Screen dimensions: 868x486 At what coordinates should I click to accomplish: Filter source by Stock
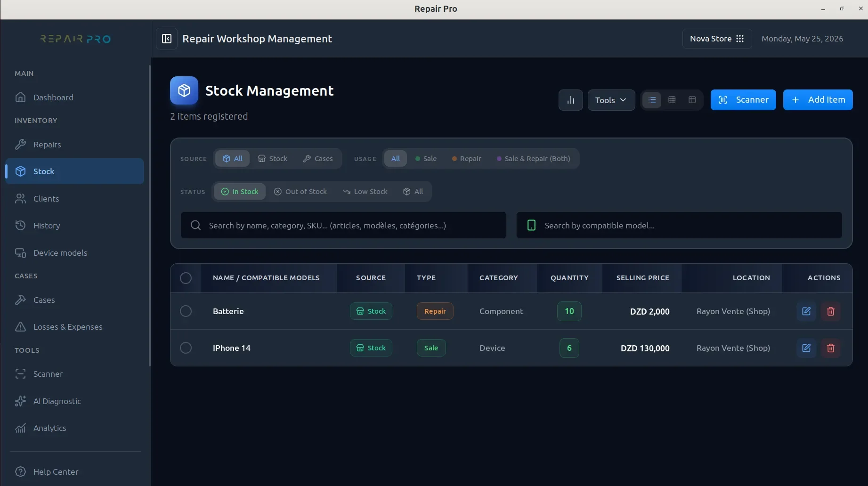(x=272, y=159)
